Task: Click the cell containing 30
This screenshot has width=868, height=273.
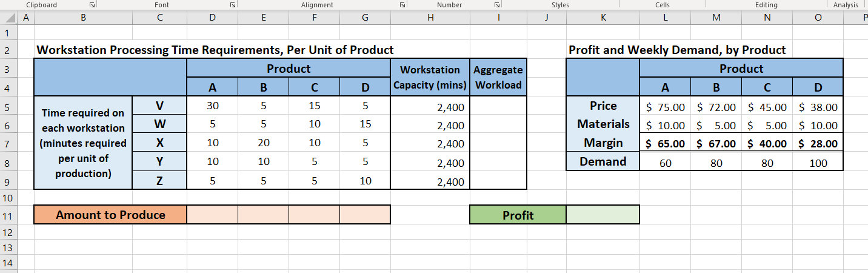Action: (x=212, y=106)
